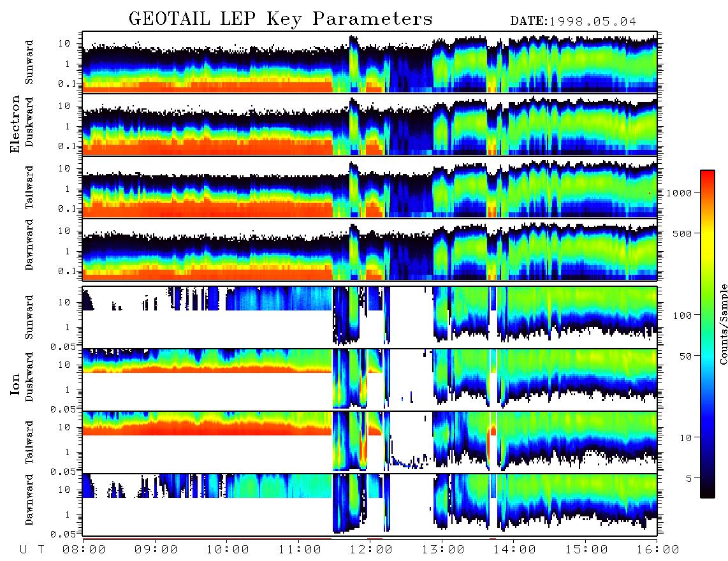
Task: Click the Counts/Sample colorbar title
Action: click(723, 324)
